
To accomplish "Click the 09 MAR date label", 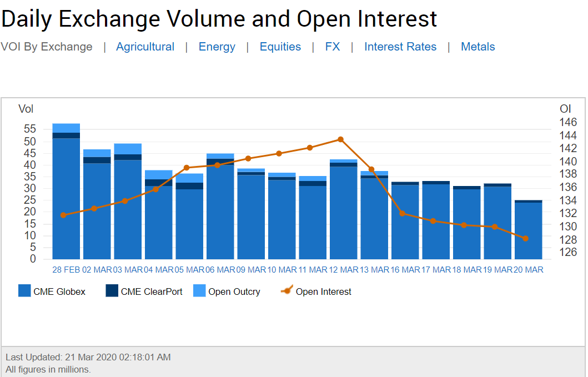I will coord(251,270).
